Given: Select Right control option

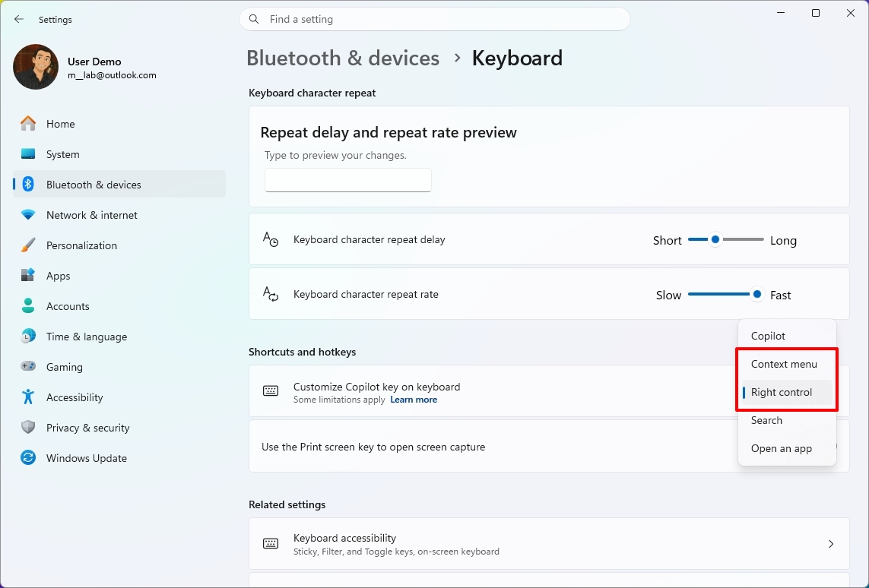Looking at the screenshot, I should click(787, 392).
